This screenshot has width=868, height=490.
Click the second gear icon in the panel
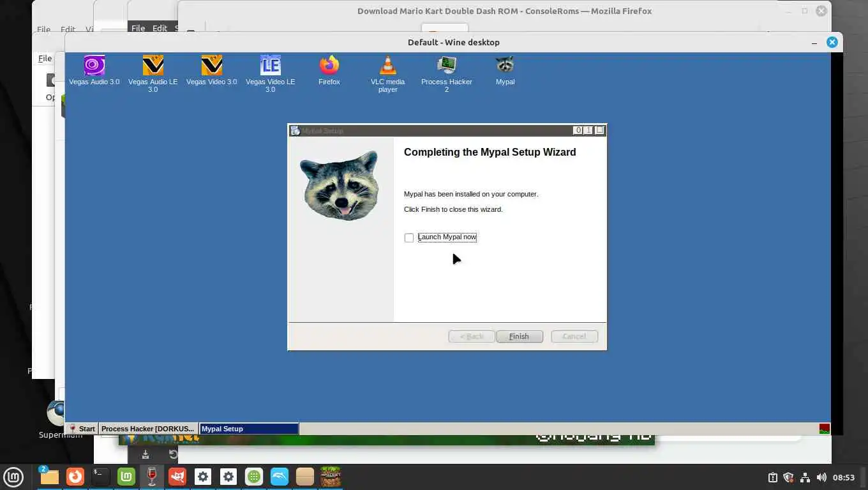click(x=228, y=477)
